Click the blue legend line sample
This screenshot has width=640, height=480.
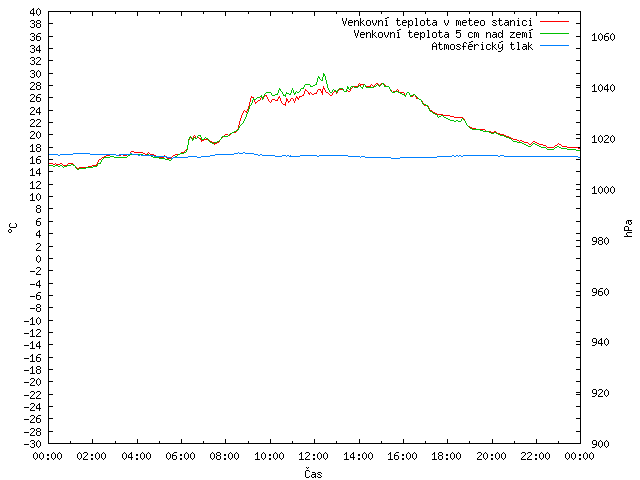(x=554, y=46)
